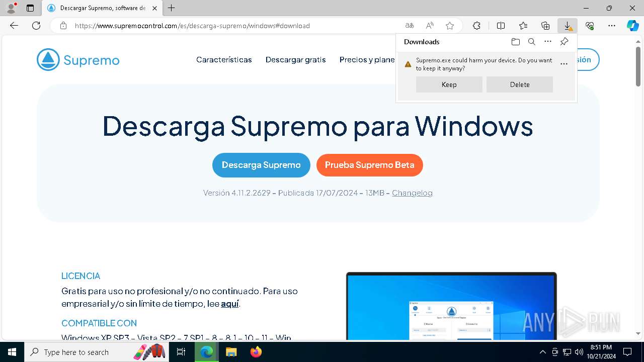
Task: Open the tab actions menu icon
Action: tap(30, 8)
